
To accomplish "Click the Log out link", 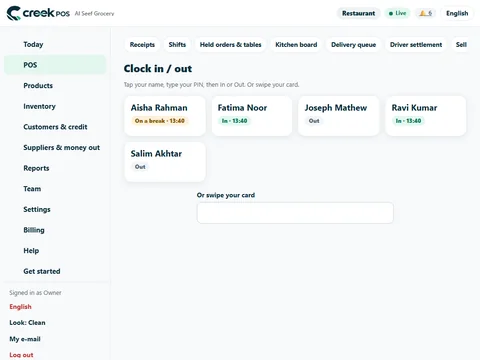I will tap(21, 355).
